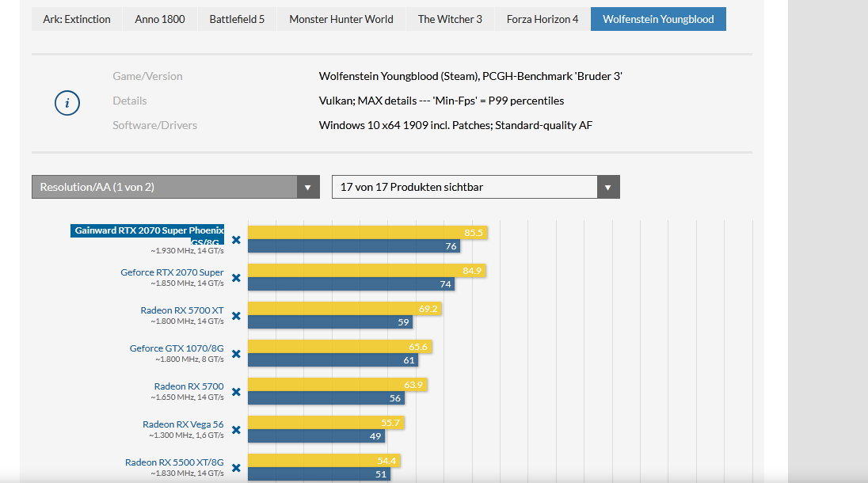Click the blue 49 bar
Screen dimensions: 868x483
click(316, 436)
